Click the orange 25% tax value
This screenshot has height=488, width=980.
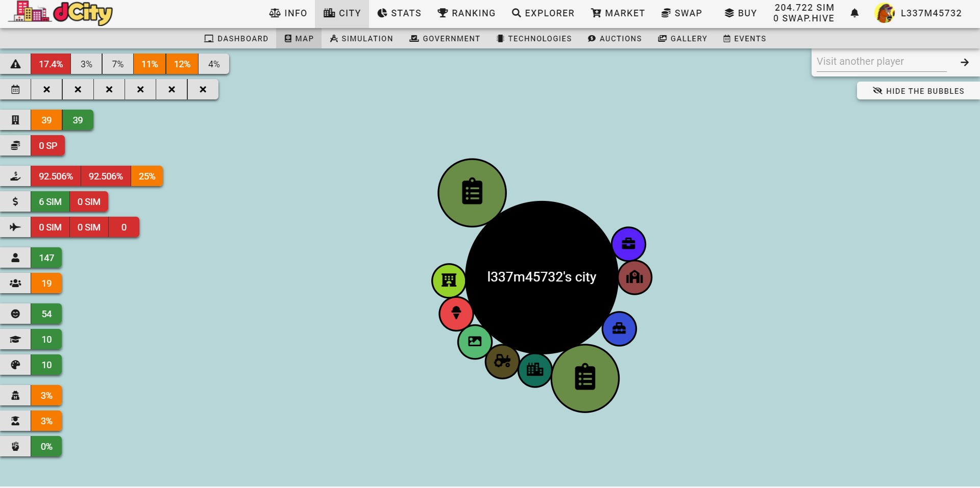click(x=147, y=176)
